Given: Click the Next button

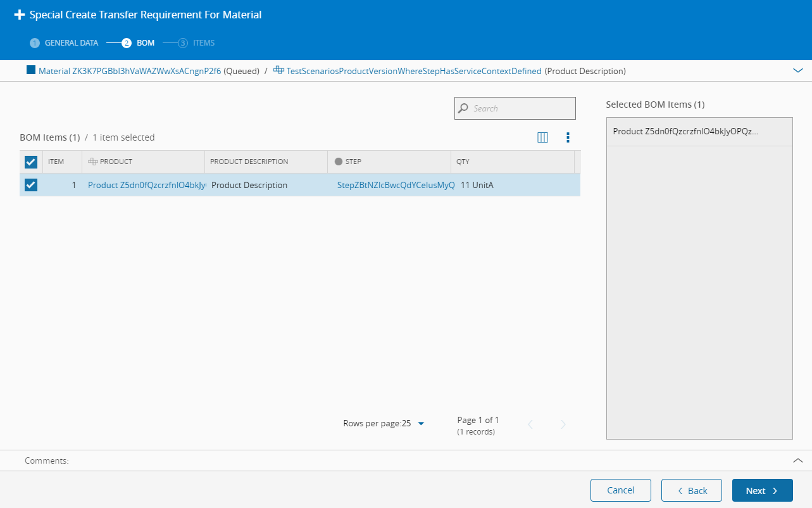Looking at the screenshot, I should pyautogui.click(x=762, y=490).
